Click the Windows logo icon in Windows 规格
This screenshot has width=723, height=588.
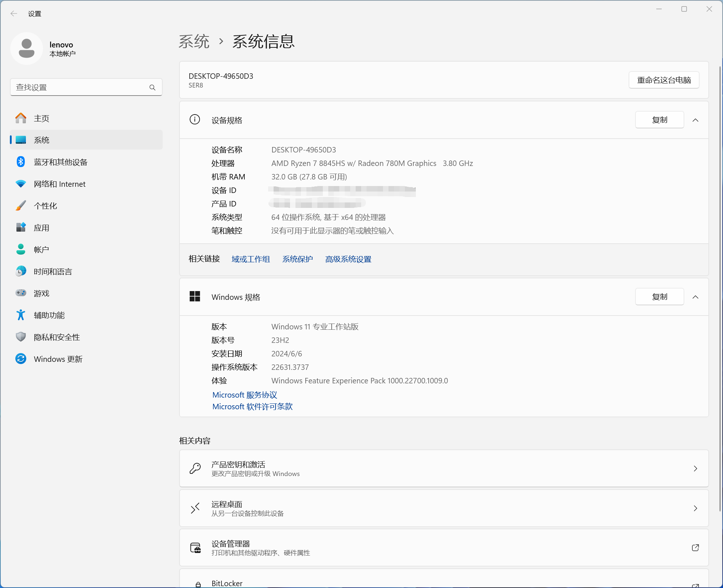tap(195, 297)
